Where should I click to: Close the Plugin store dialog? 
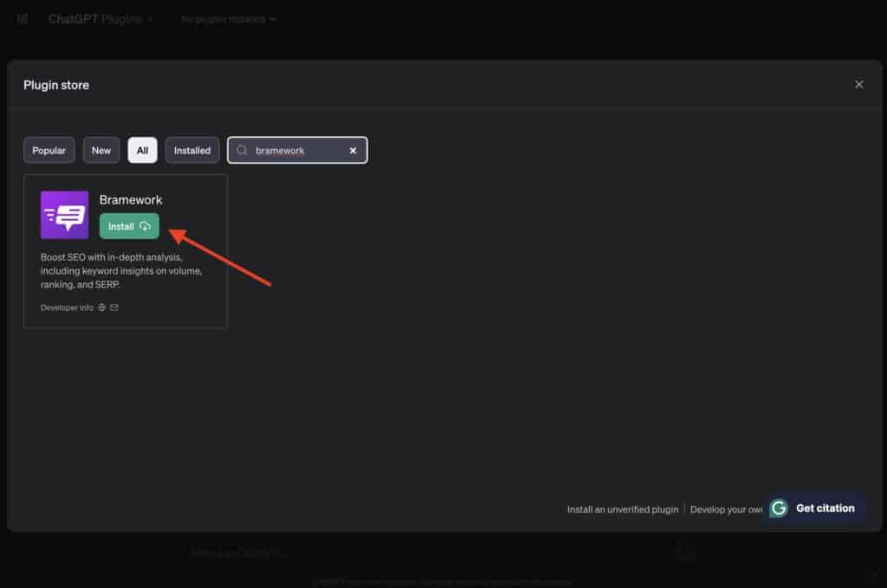point(858,84)
